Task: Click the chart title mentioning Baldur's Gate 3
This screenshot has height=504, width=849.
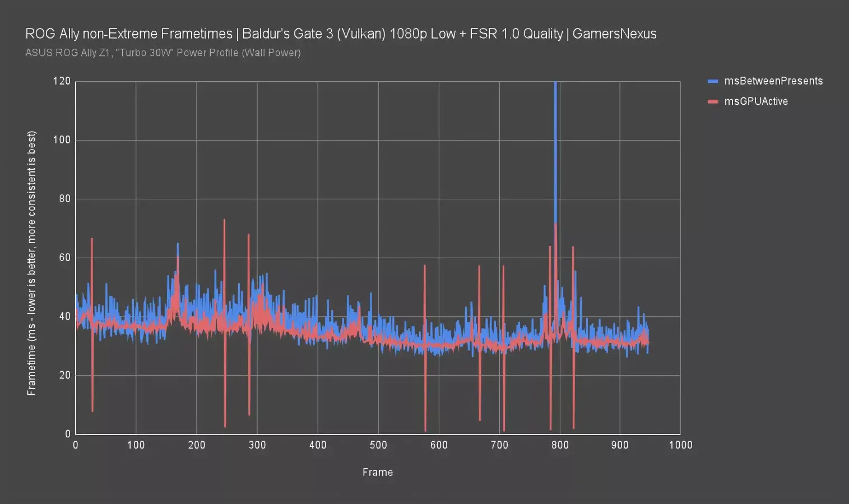Action: [341, 34]
